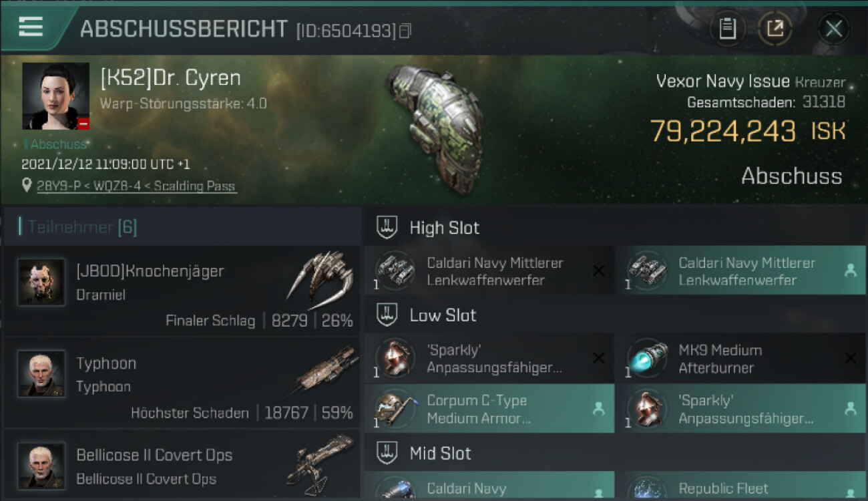The width and height of the screenshot is (868, 501).
Task: Copy the kill report ID
Action: [405, 31]
